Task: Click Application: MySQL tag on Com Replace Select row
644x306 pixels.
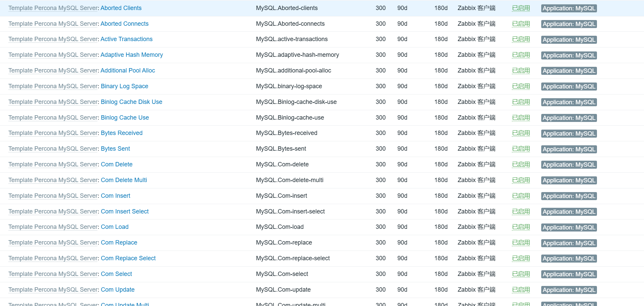Action: (x=569, y=259)
